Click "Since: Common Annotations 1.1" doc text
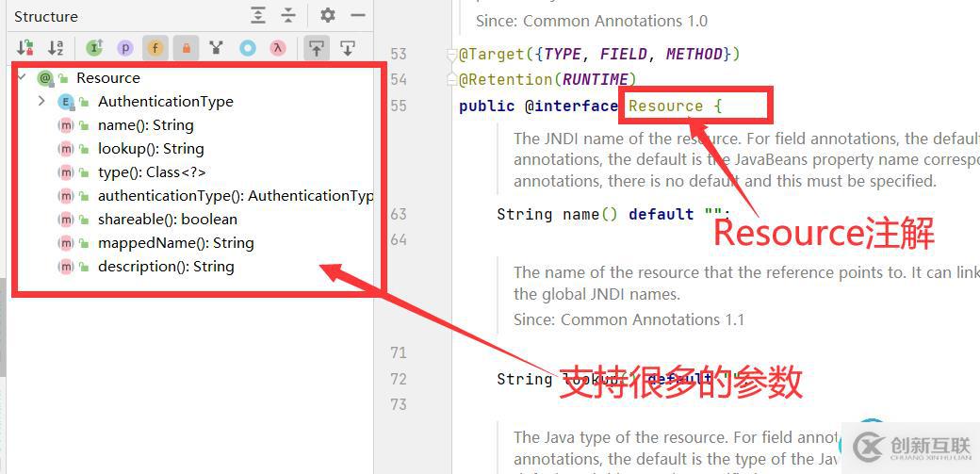Viewport: 980px width, 474px height. (x=629, y=319)
